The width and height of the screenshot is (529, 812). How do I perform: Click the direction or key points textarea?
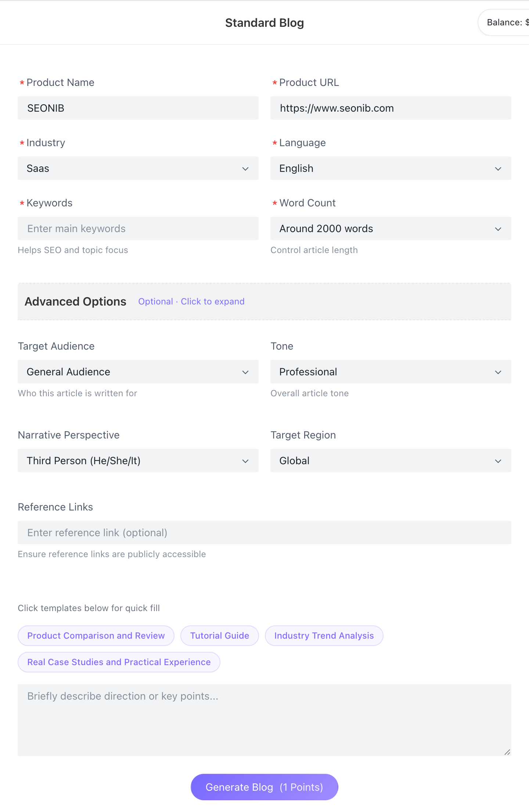(264, 720)
